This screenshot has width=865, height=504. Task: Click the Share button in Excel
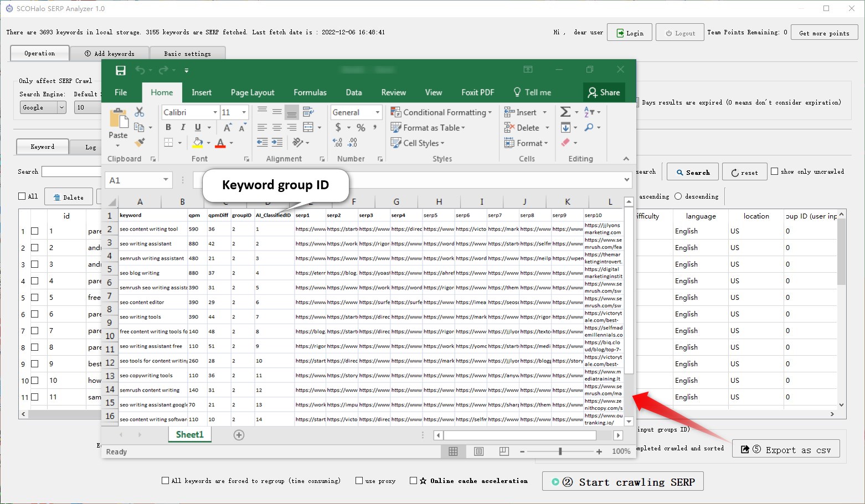[x=604, y=92]
